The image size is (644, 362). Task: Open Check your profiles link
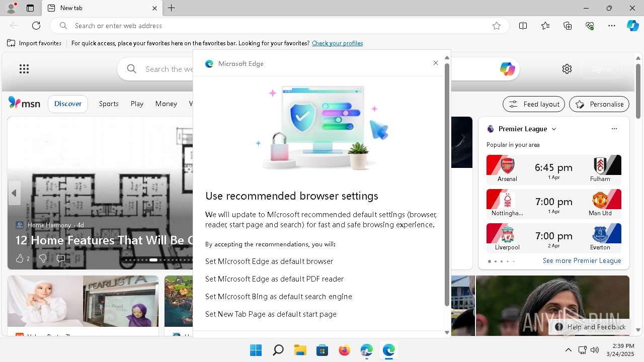(337, 43)
